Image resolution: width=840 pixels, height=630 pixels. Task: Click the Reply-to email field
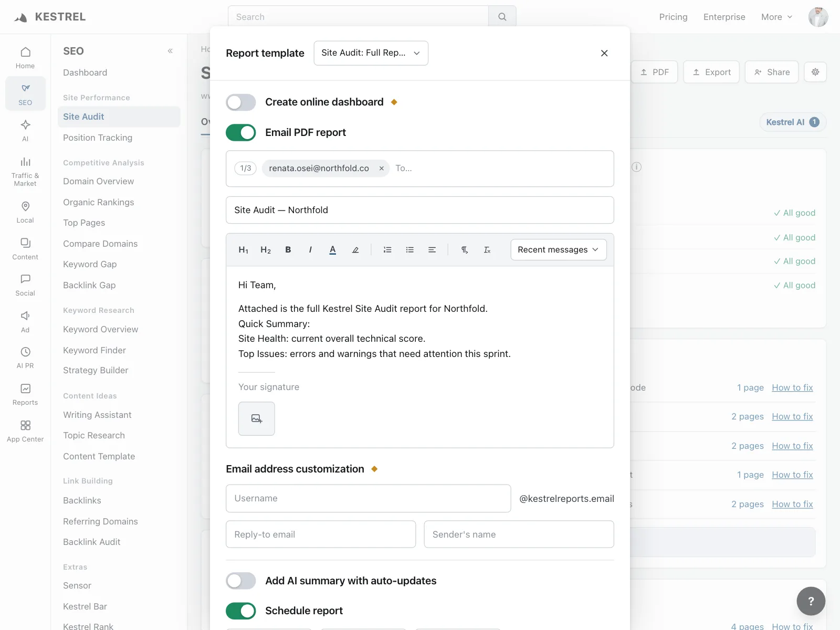tap(321, 534)
